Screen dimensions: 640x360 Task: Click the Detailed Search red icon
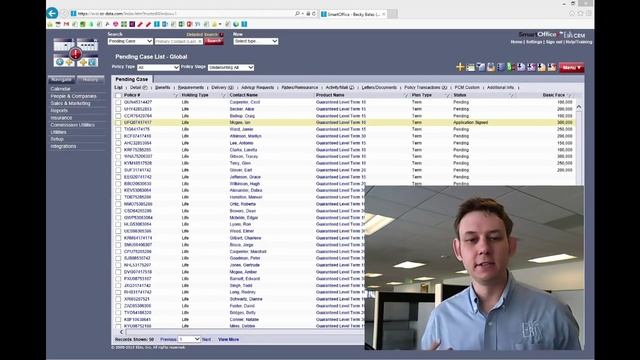(221, 35)
